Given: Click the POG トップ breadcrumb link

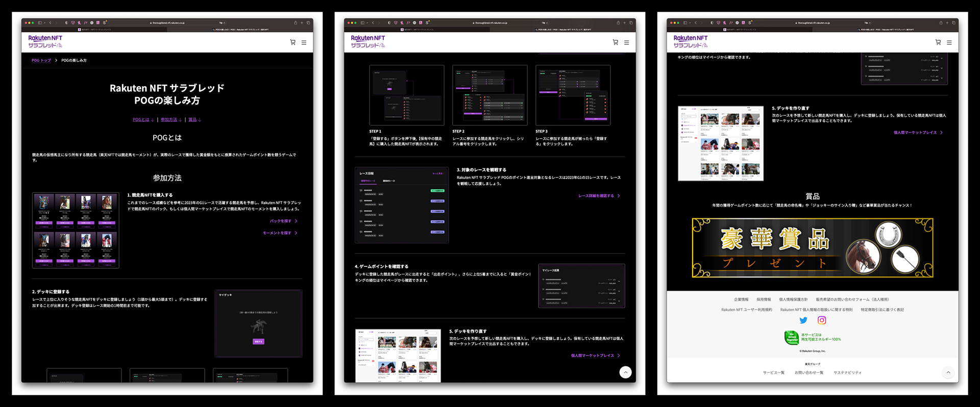Looking at the screenshot, I should coord(41,60).
